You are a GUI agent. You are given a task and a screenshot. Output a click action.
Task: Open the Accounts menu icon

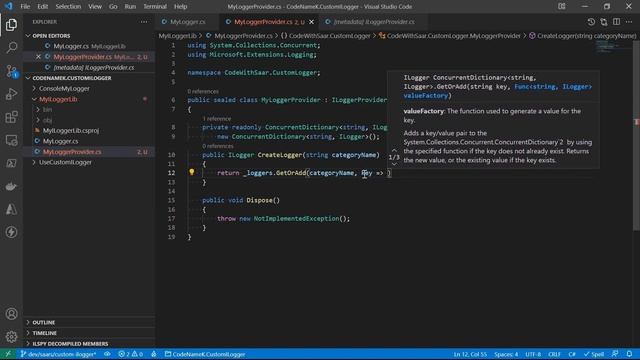tap(11, 313)
